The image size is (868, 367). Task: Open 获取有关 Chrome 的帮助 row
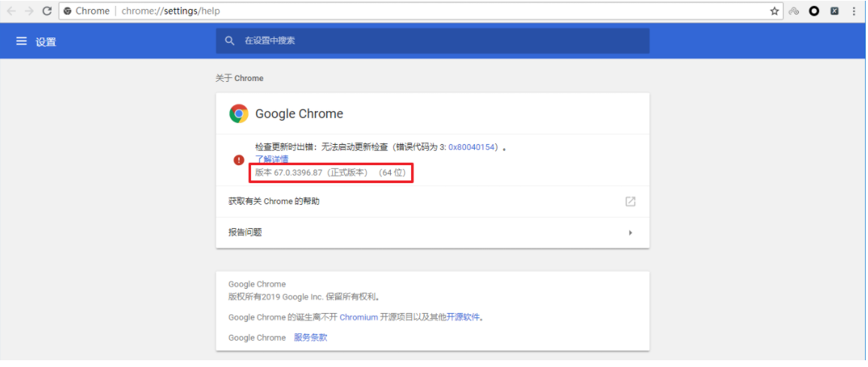(x=432, y=201)
